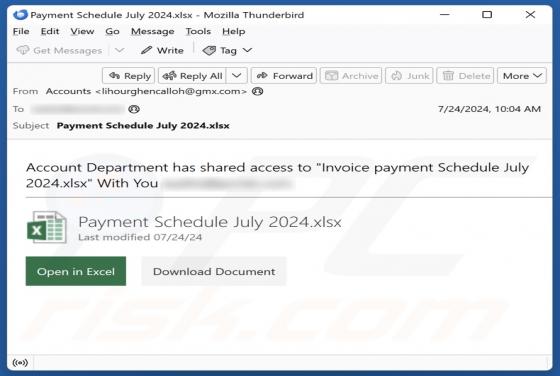The width and height of the screenshot is (560, 376).
Task: Click the Download Document button
Action: tap(214, 271)
